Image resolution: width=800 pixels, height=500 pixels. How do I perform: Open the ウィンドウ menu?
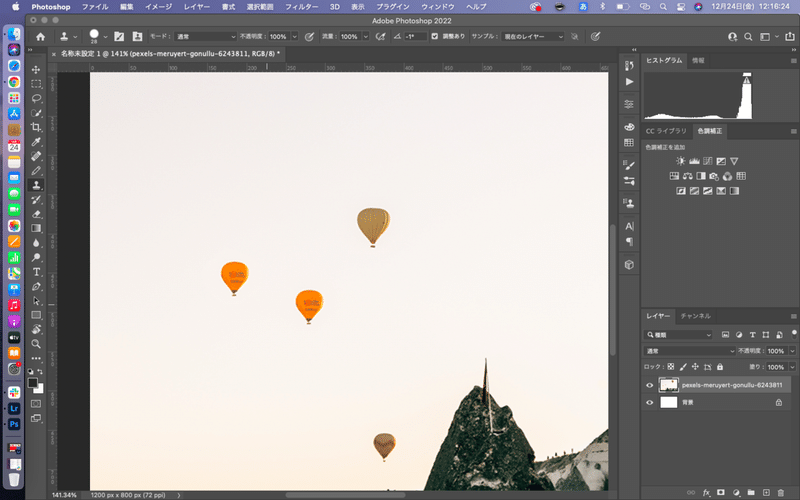[437, 7]
